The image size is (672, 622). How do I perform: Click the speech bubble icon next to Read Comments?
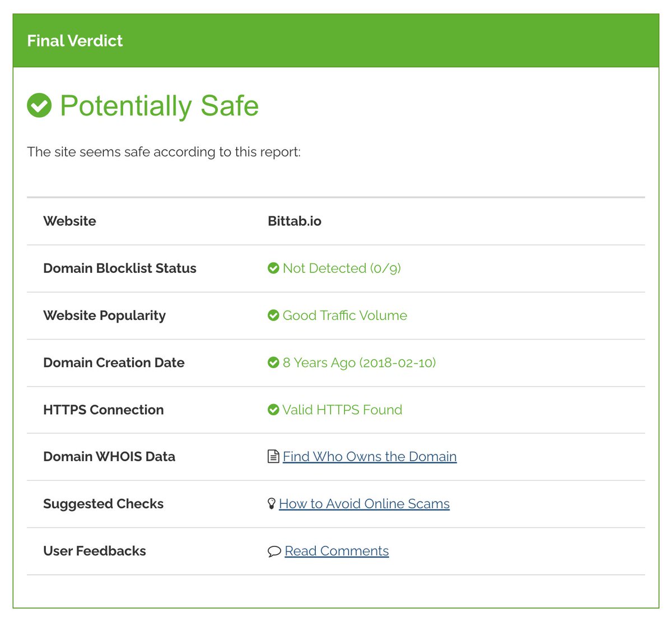(273, 551)
